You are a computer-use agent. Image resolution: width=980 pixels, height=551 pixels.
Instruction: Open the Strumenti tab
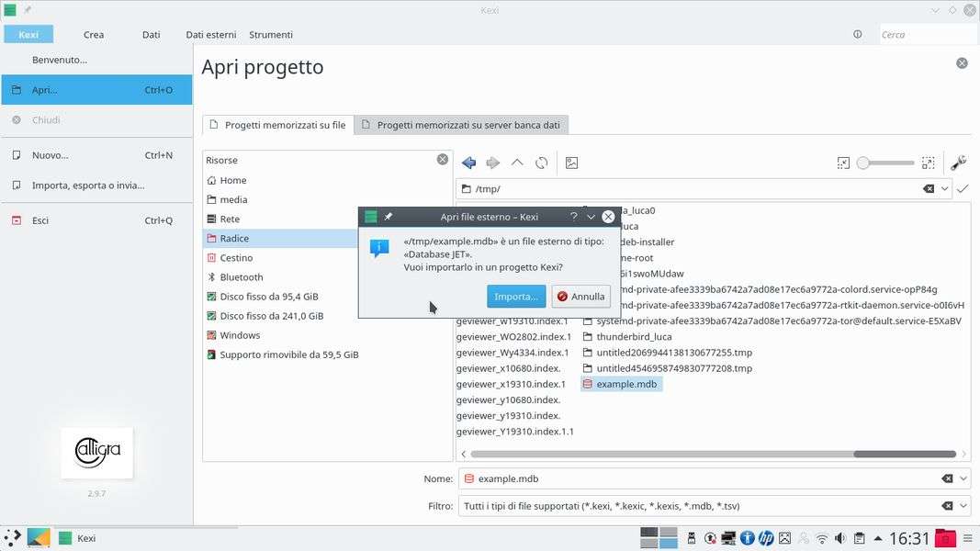[271, 34]
